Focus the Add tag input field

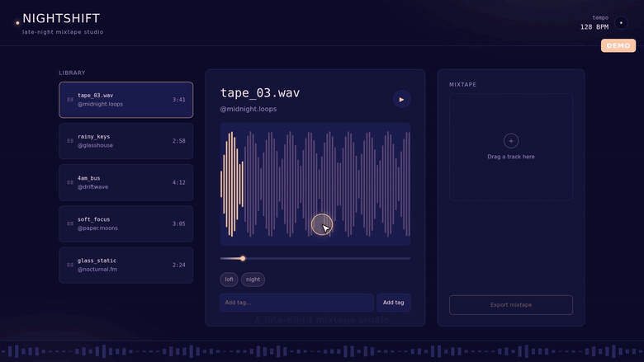[296, 303]
